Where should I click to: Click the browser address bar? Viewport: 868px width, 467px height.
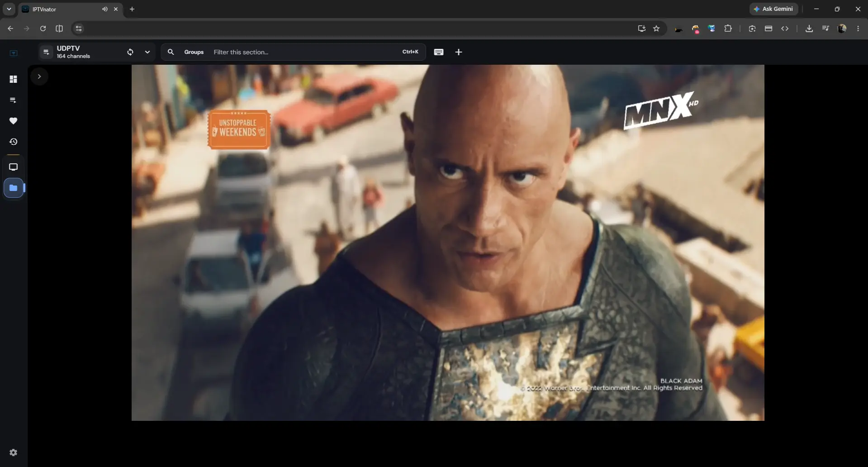[357, 29]
